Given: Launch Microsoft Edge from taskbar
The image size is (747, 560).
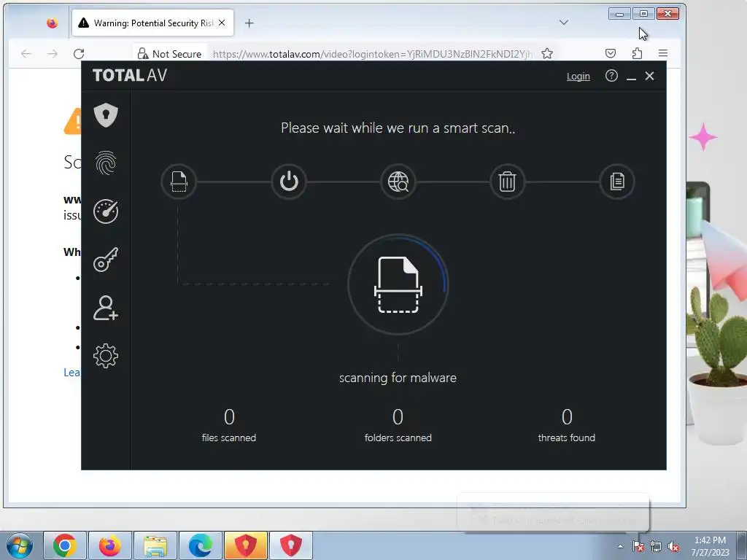Looking at the screenshot, I should (201, 545).
